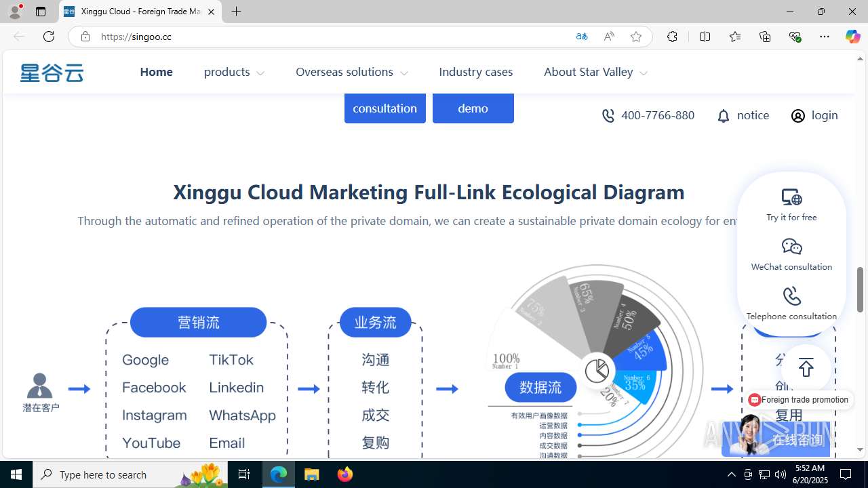Click the Xinggu Cloud logo
Image resolution: width=868 pixels, height=488 pixels.
52,73
